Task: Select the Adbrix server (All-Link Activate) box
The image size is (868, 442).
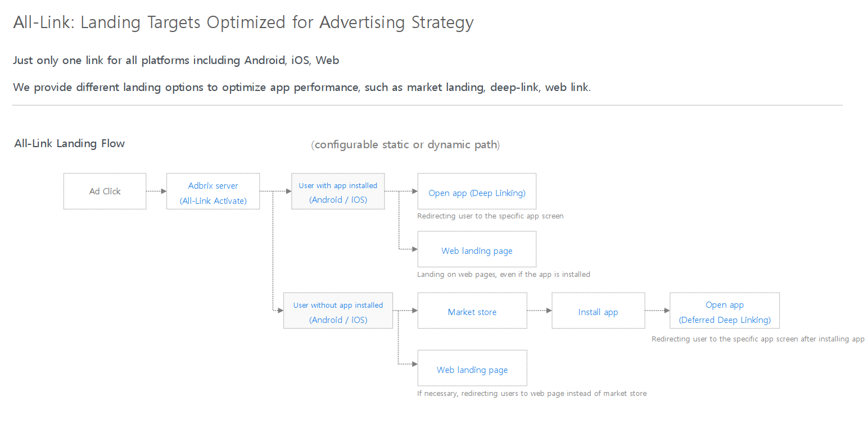Action: 213,192
